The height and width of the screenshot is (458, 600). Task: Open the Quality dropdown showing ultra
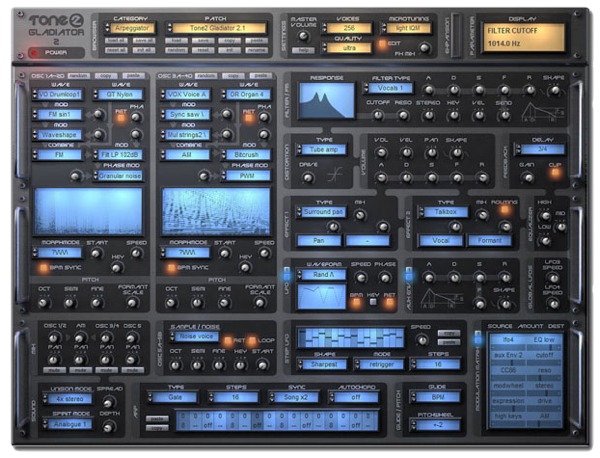347,48
